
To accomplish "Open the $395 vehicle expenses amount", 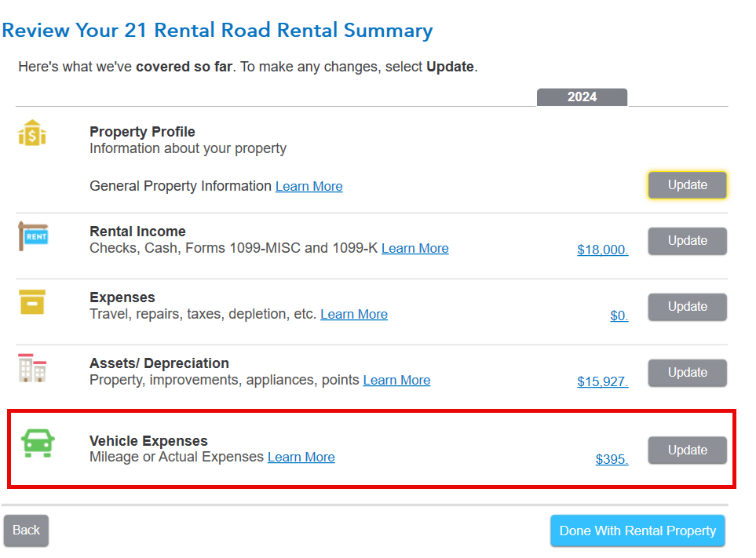I will pyautogui.click(x=612, y=460).
